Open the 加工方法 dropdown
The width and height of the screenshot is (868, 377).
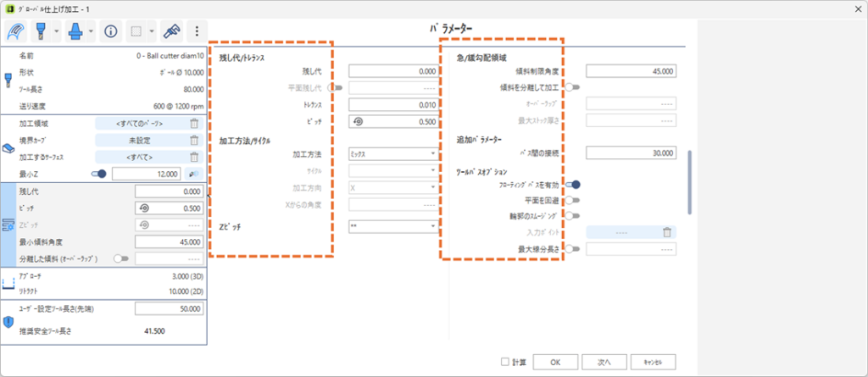[x=393, y=153]
